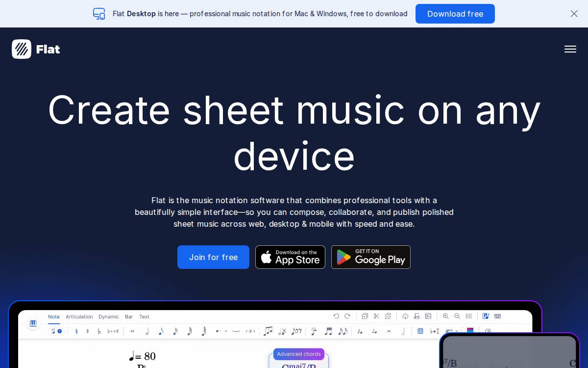Click the transpose flat-note arrows icon
The width and height of the screenshot is (588, 368).
click(435, 331)
